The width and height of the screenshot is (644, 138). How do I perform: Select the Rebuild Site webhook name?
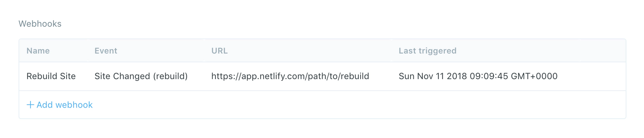tap(51, 76)
